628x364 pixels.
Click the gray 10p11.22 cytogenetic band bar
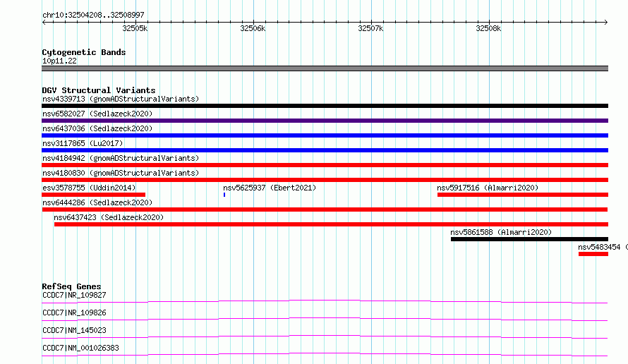click(x=325, y=68)
